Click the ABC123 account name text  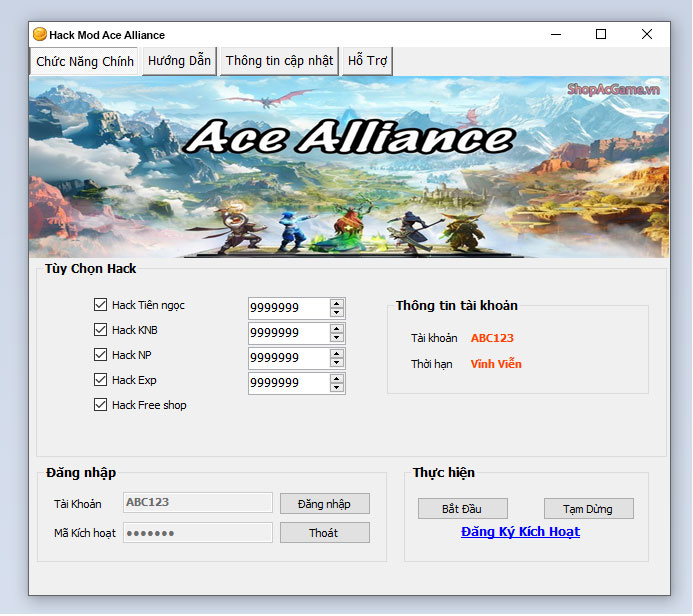click(x=492, y=338)
